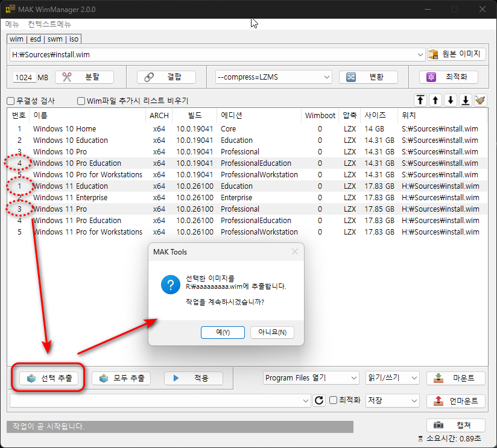Click the 언마운트 unmount button
The image size is (497, 448).
[x=456, y=401]
